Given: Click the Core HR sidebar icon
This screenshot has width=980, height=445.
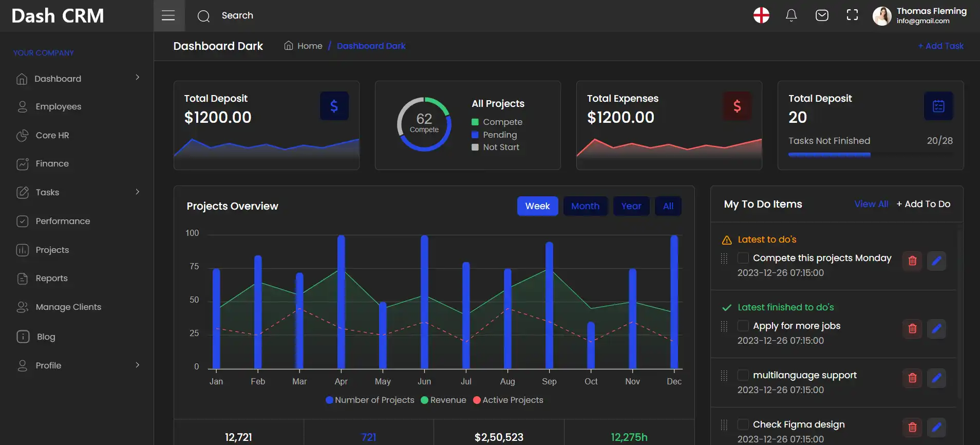Looking at the screenshot, I should tap(22, 135).
